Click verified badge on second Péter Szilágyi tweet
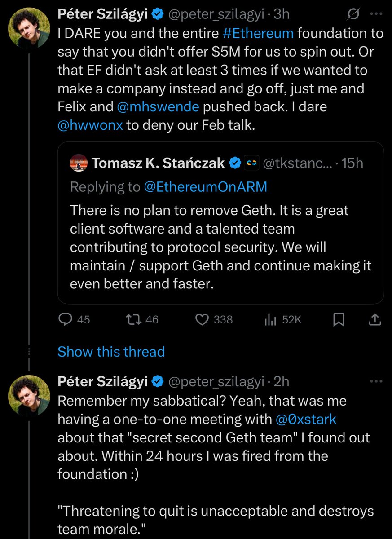392x539 pixels. (157, 381)
